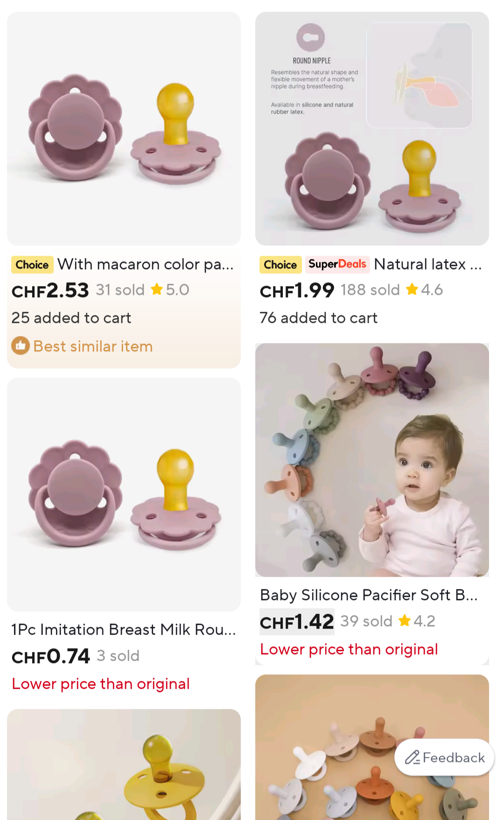Tap the thumbs-up Best similar item icon
This screenshot has height=820, width=504.
click(x=21, y=346)
